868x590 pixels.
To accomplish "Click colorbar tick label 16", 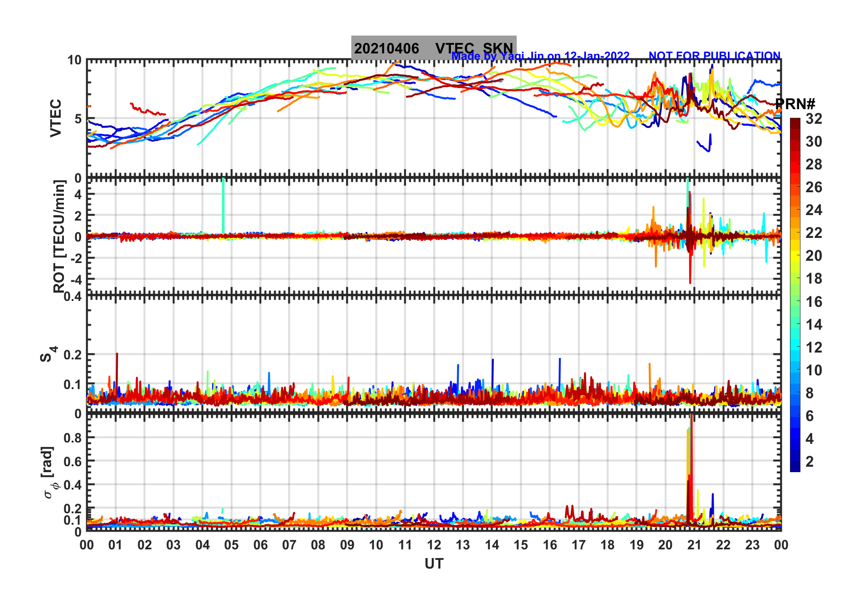I will [814, 302].
